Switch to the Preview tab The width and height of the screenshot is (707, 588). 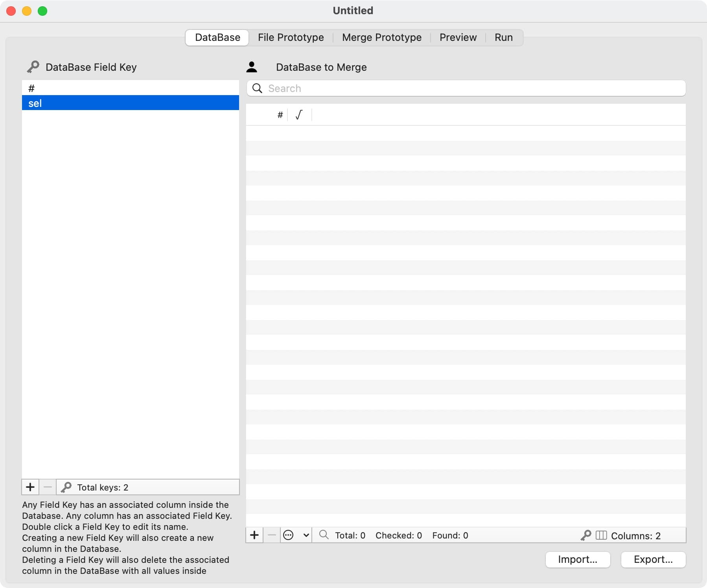point(458,37)
